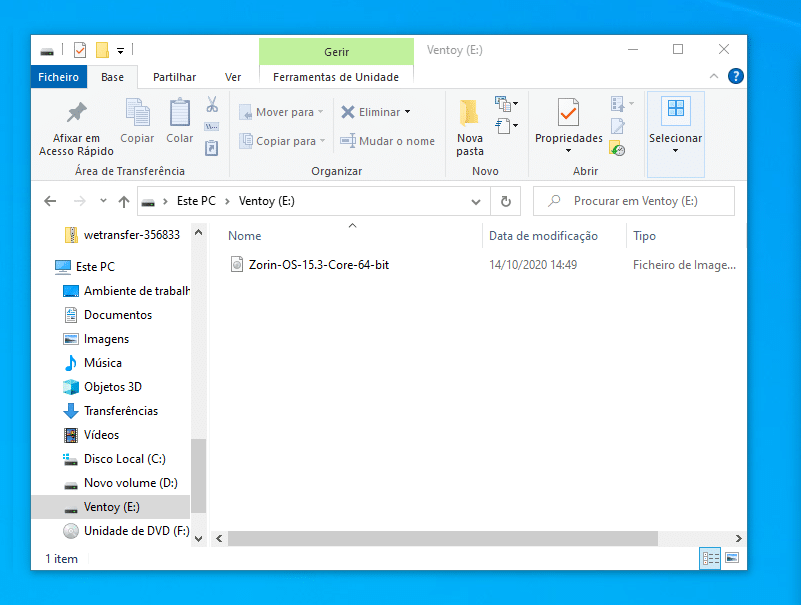Switch to large icons view layout
Screen dimensions: 801x605
pos(732,557)
